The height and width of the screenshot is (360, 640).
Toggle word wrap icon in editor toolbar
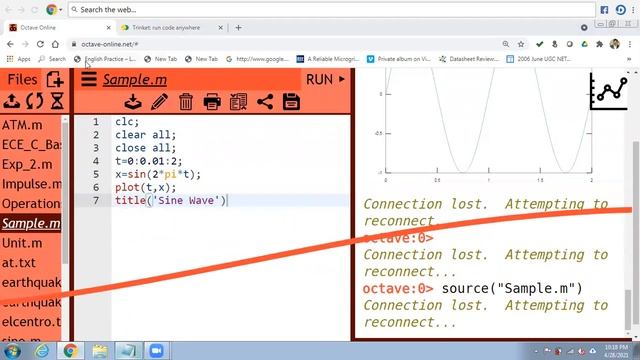pyautogui.click(x=238, y=102)
